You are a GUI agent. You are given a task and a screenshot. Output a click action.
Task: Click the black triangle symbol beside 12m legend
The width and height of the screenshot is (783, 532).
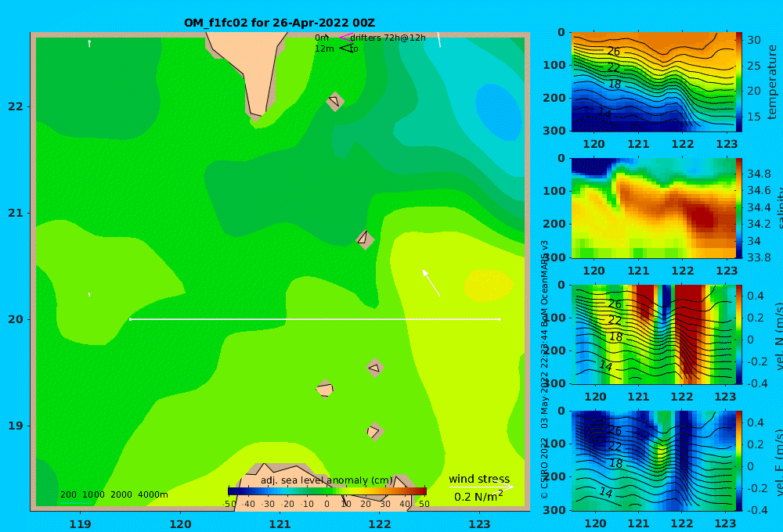[x=346, y=48]
